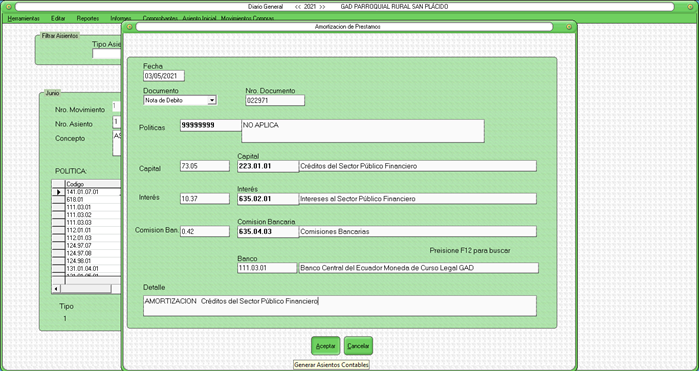The height and width of the screenshot is (371, 699).
Task: Click the round icon at main window's left corner
Action: point(8,7)
